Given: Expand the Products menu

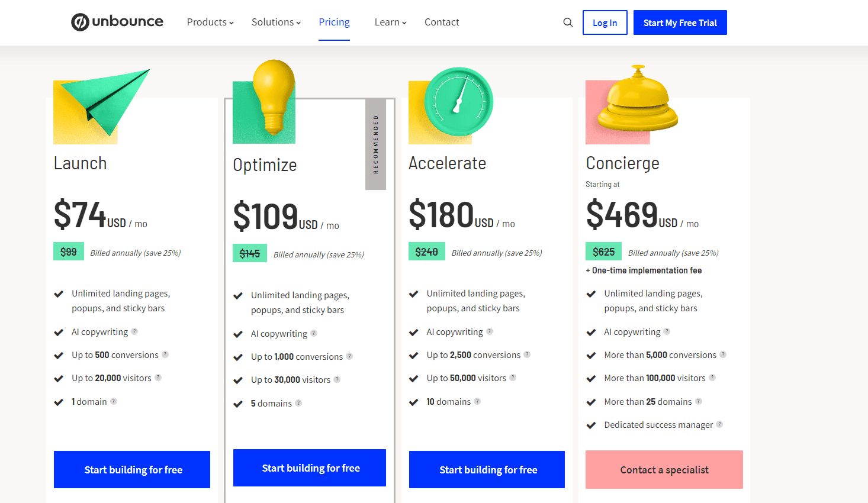Looking at the screenshot, I should pos(210,22).
